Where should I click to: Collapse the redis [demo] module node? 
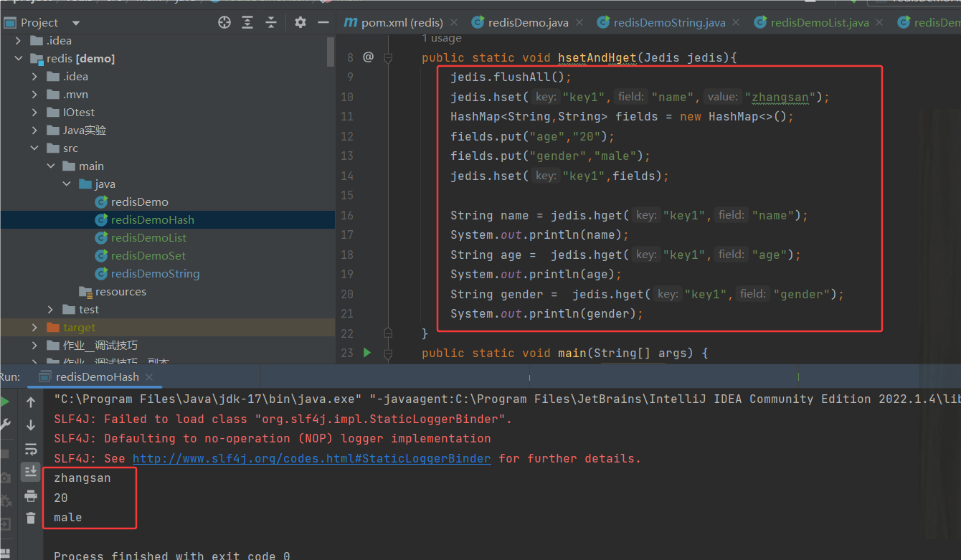click(18, 59)
